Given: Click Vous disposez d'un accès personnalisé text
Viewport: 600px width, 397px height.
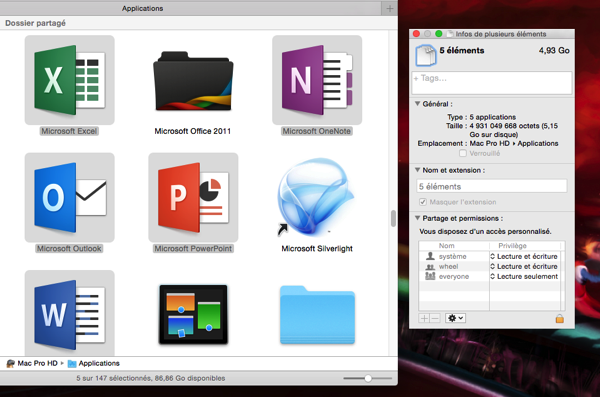Looking at the screenshot, I should click(x=485, y=231).
